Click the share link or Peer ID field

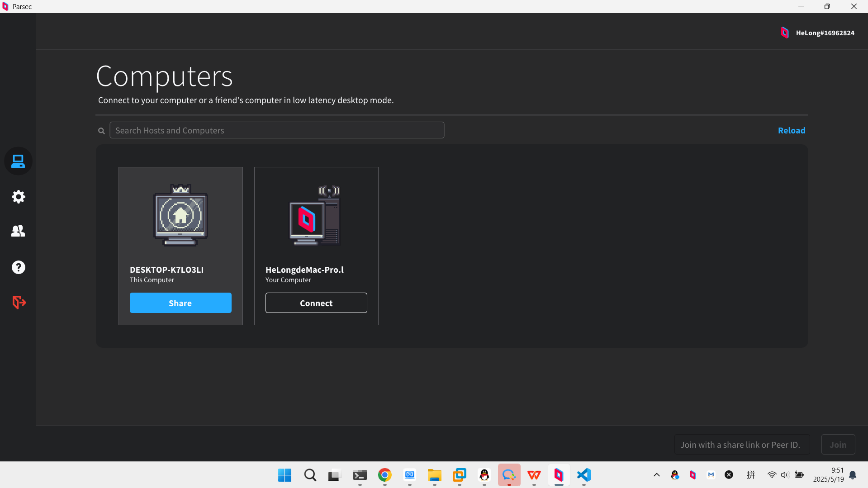coord(742,445)
